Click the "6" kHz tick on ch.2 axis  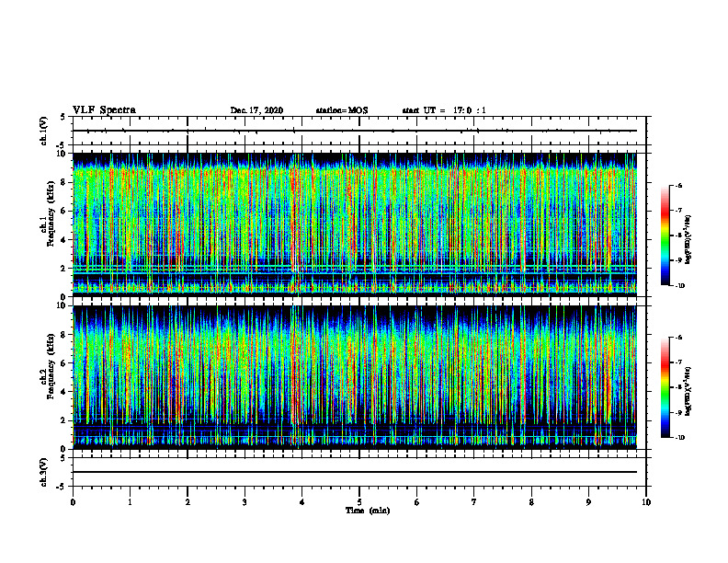[64, 363]
